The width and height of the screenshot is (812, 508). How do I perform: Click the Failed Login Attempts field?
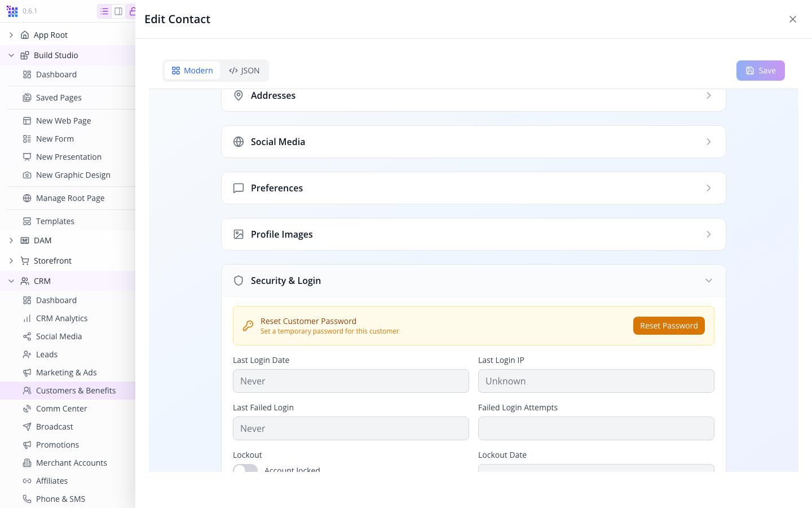tap(596, 428)
